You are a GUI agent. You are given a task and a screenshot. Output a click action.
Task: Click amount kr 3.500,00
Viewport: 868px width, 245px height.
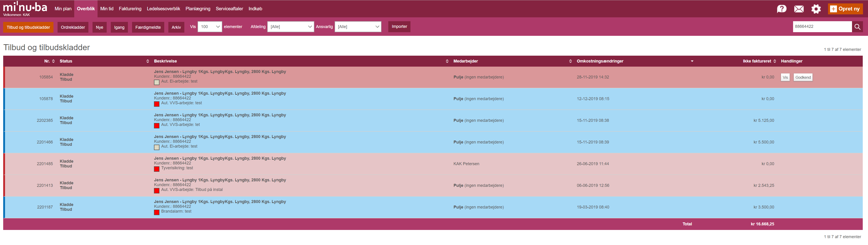click(764, 207)
